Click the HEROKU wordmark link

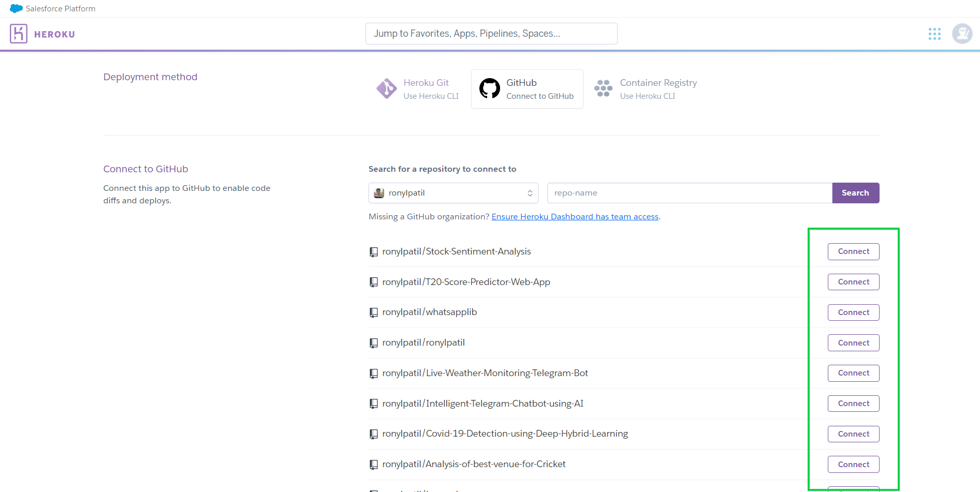point(54,34)
